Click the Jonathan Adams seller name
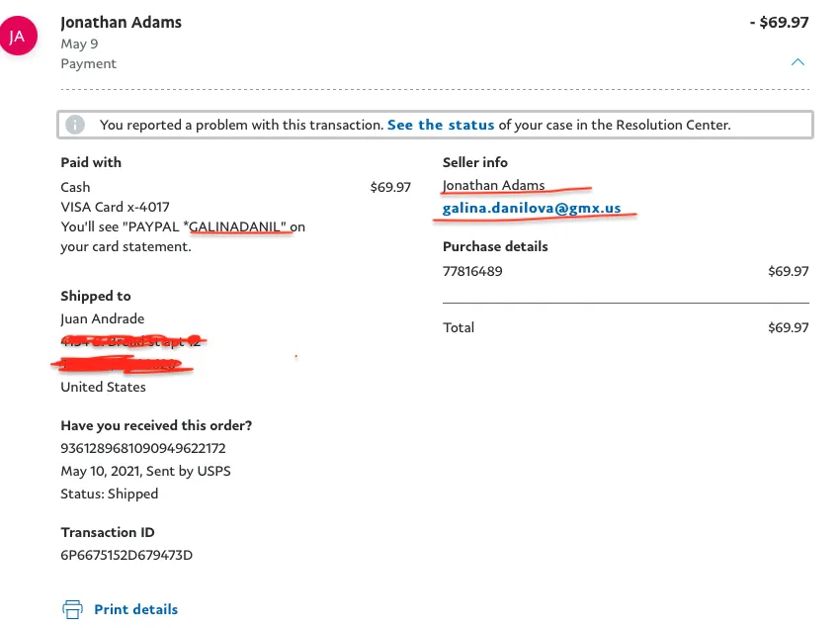 point(493,185)
